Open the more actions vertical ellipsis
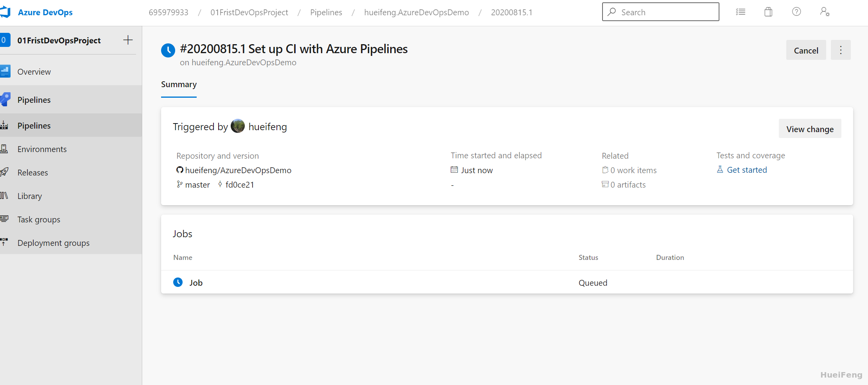The width and height of the screenshot is (868, 385). coord(841,50)
